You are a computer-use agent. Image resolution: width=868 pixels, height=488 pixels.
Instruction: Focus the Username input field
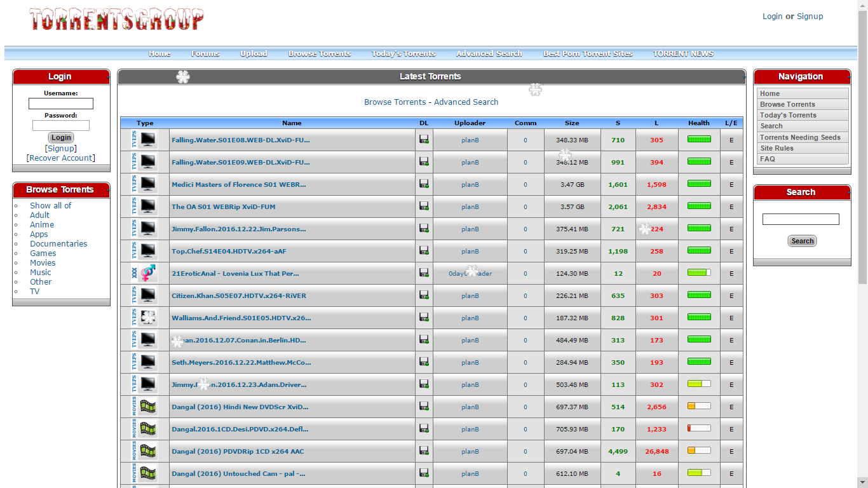61,104
